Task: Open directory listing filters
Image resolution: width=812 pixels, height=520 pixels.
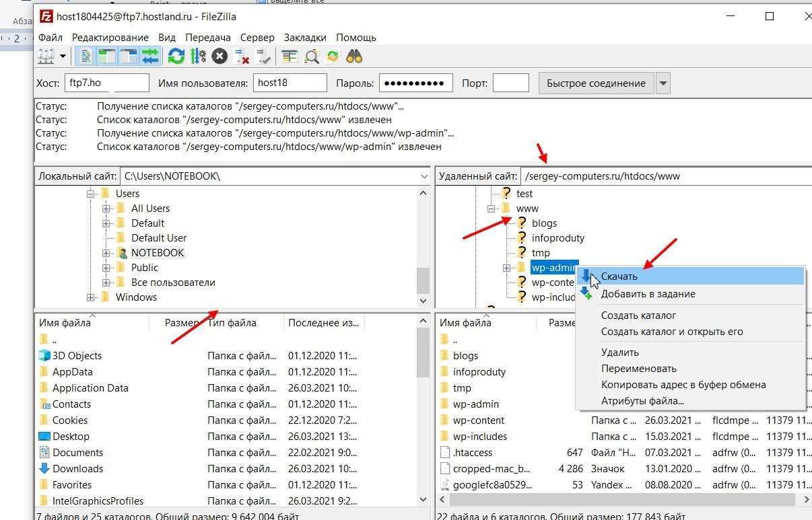Action: pyautogui.click(x=290, y=57)
